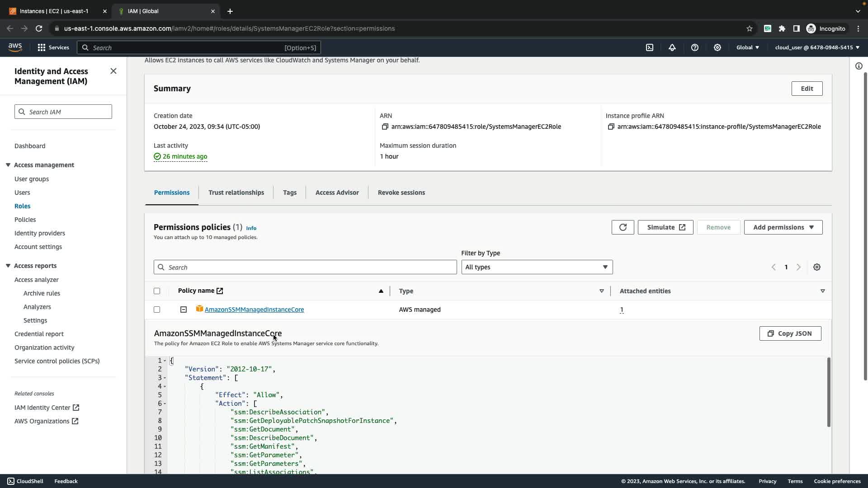The image size is (868, 488).
Task: Click the notifications bell icon
Action: tap(672, 47)
